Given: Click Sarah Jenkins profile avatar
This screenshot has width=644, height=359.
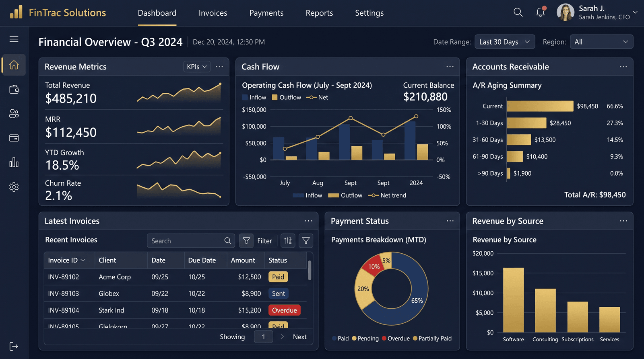Looking at the screenshot, I should pos(565,12).
